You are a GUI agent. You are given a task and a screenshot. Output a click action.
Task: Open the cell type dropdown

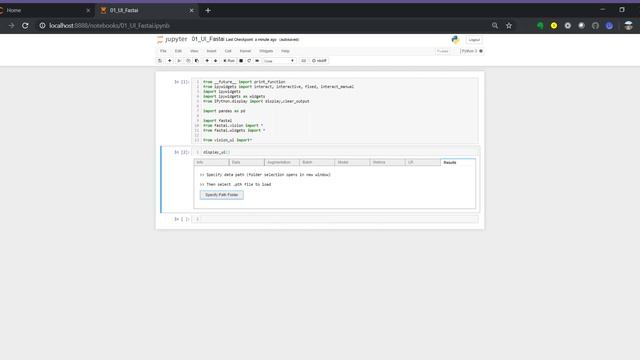[279, 61]
